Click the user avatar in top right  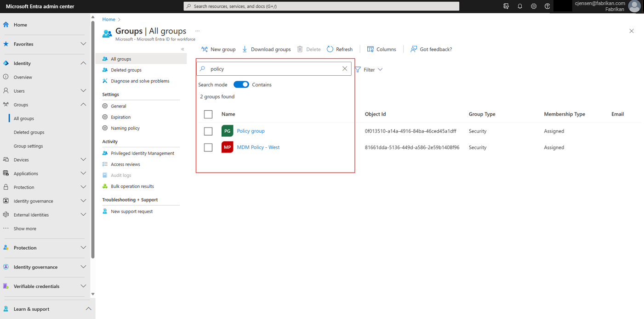pos(634,6)
